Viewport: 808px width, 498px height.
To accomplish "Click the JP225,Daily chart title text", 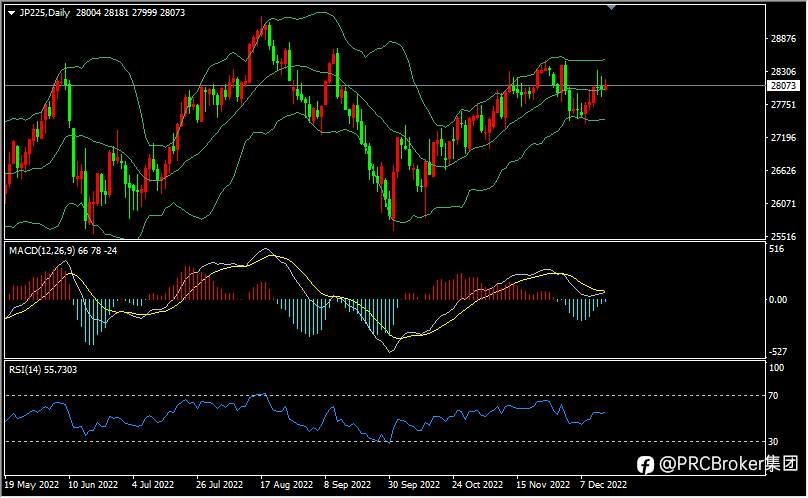I will point(45,13).
